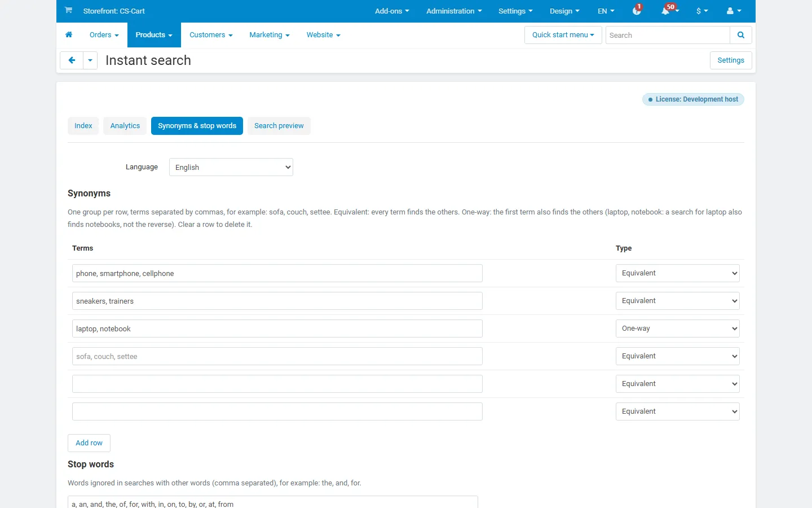812x508 pixels.
Task: Open the EN language menu
Action: 606,11
